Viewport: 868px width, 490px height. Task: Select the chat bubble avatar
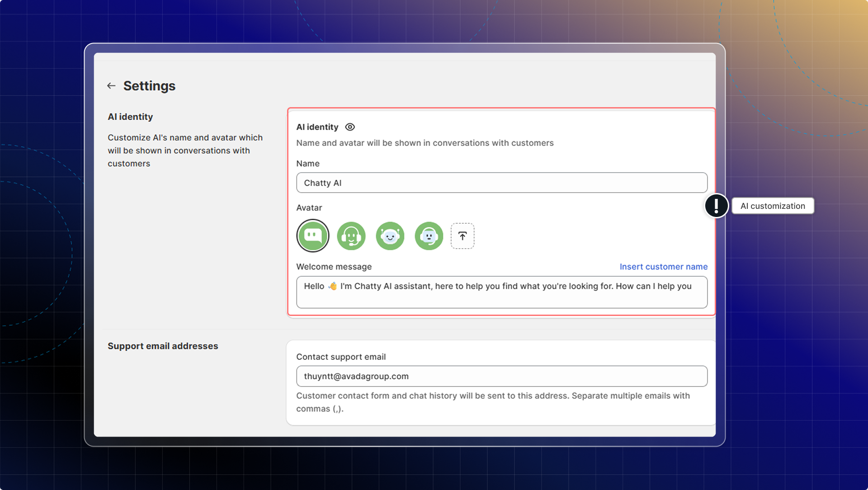(x=313, y=236)
